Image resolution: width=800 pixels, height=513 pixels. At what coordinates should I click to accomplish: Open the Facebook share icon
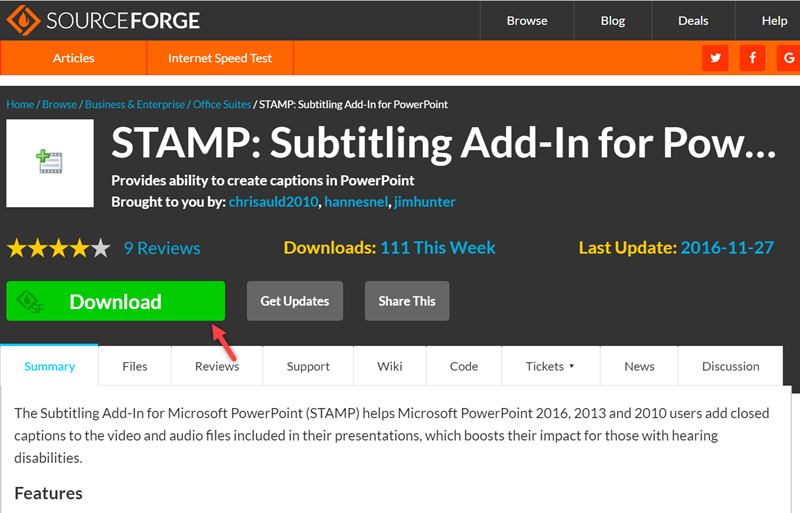click(x=752, y=58)
